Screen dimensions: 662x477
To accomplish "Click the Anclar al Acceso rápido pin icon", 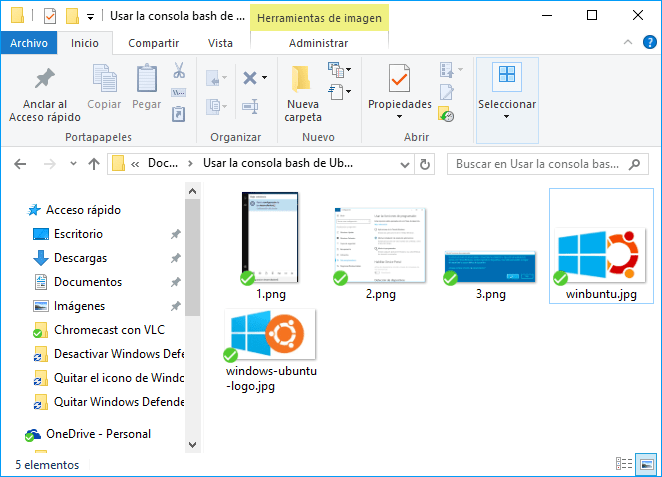I will pos(45,79).
